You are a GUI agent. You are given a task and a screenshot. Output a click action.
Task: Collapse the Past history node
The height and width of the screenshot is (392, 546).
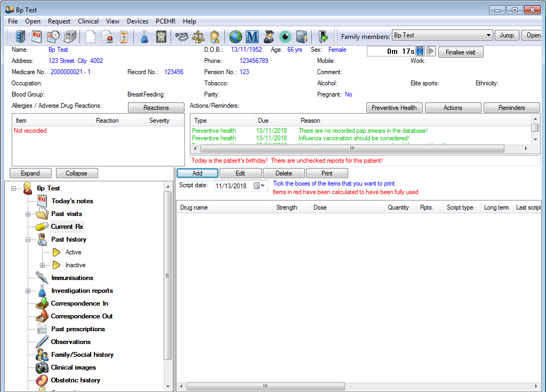tap(28, 239)
